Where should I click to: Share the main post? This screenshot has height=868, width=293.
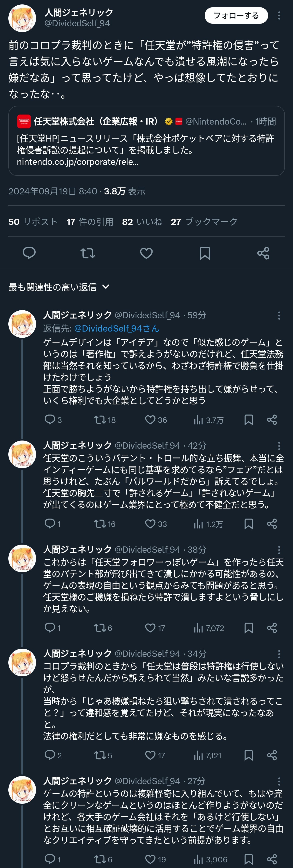(x=263, y=253)
